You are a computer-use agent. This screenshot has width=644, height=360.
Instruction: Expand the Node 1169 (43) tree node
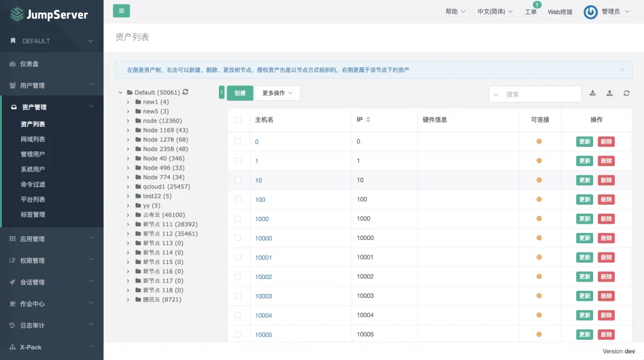coord(128,130)
